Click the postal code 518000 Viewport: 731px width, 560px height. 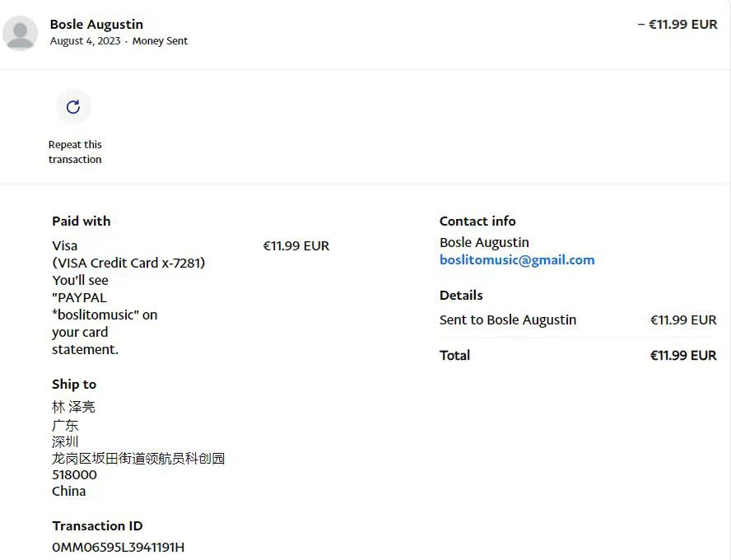point(74,474)
